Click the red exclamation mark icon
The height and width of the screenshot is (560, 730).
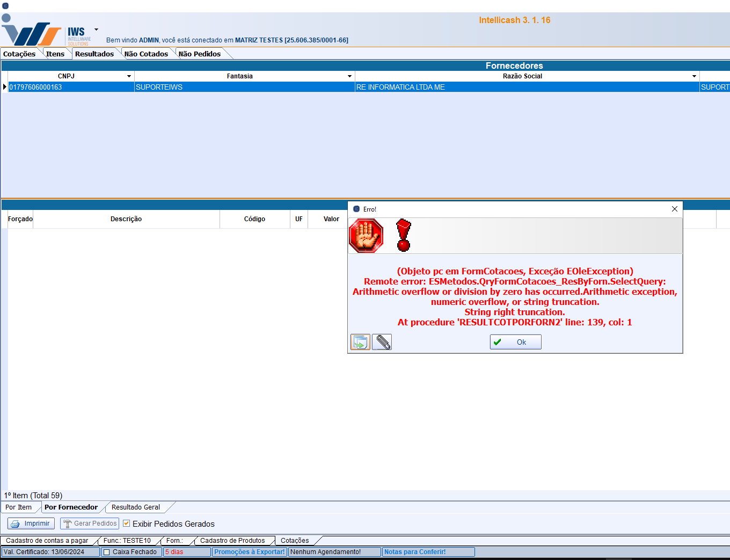click(404, 236)
